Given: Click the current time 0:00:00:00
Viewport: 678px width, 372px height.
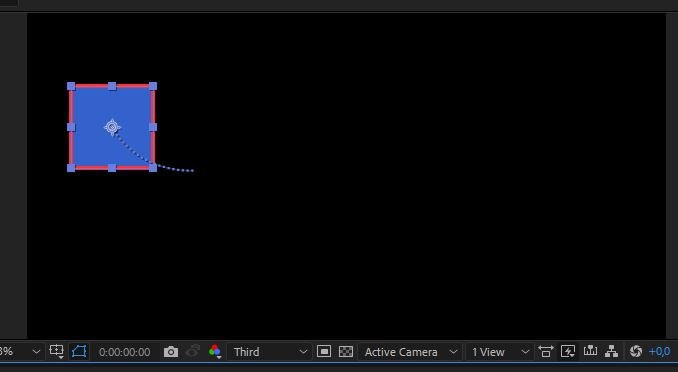Looking at the screenshot, I should coord(124,352).
